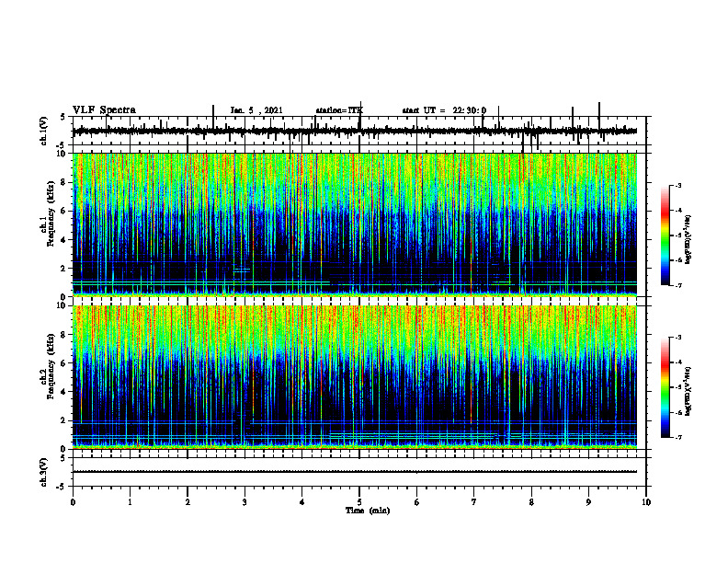Click the ch.1 voltage waveform trace
The image size is (728, 563).
354,131
